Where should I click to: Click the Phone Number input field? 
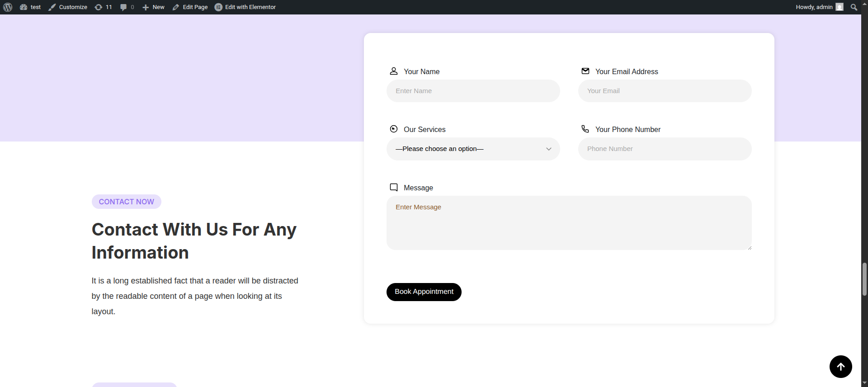click(x=665, y=149)
